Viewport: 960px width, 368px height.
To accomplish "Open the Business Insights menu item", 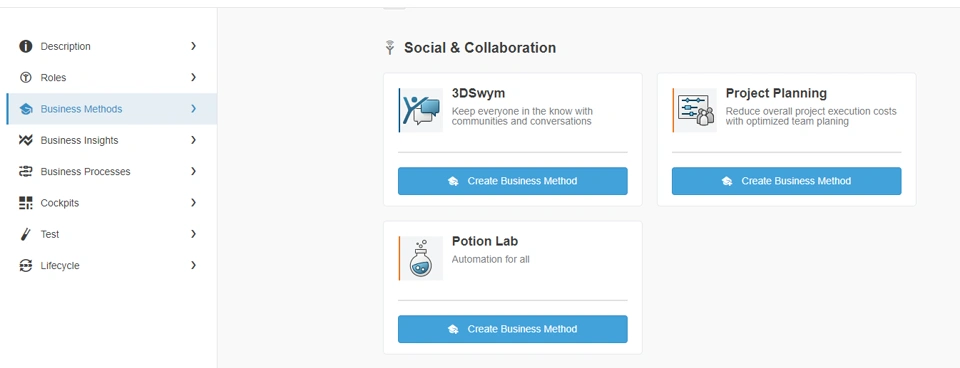I will 111,140.
